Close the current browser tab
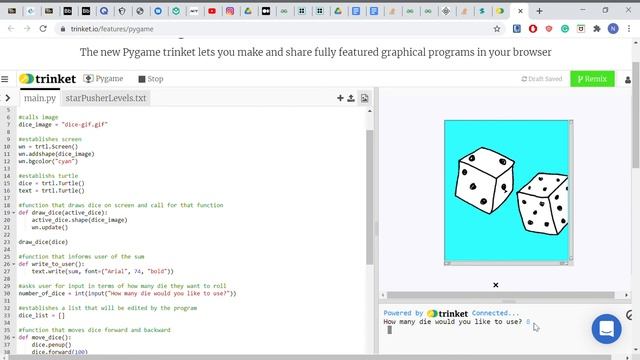 pos(520,11)
